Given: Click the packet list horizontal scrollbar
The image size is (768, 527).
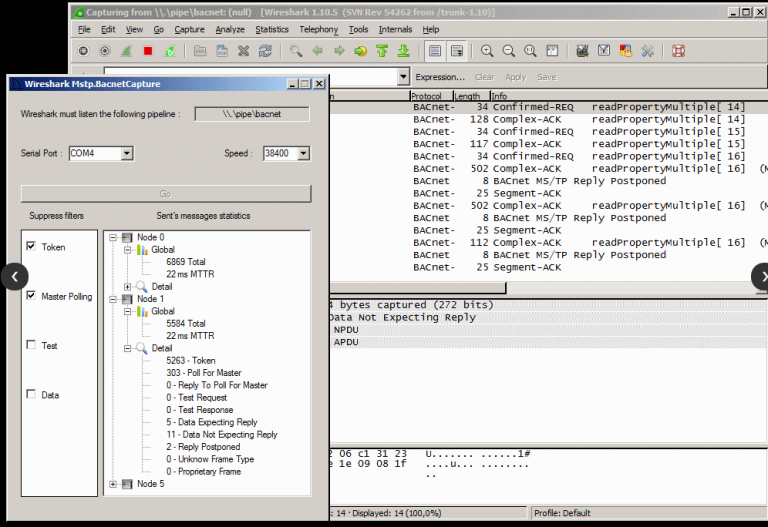Looking at the screenshot, I should point(418,287).
